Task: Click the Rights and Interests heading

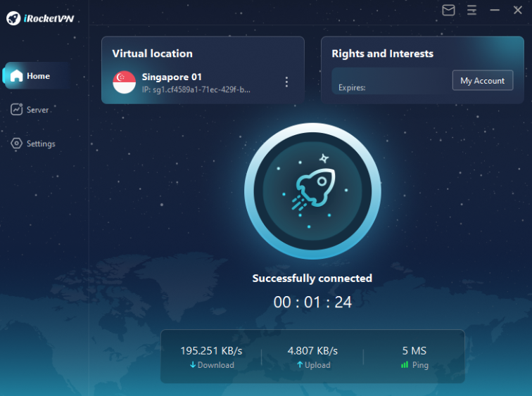Action: (x=382, y=53)
